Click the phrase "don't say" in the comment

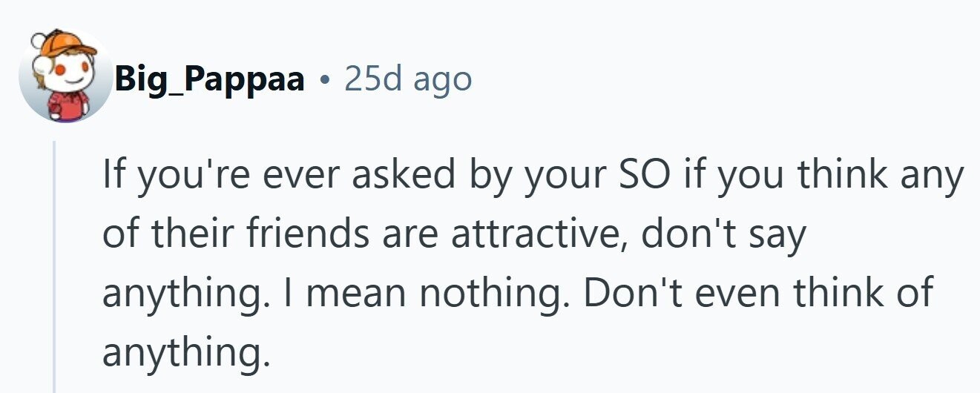click(x=722, y=235)
